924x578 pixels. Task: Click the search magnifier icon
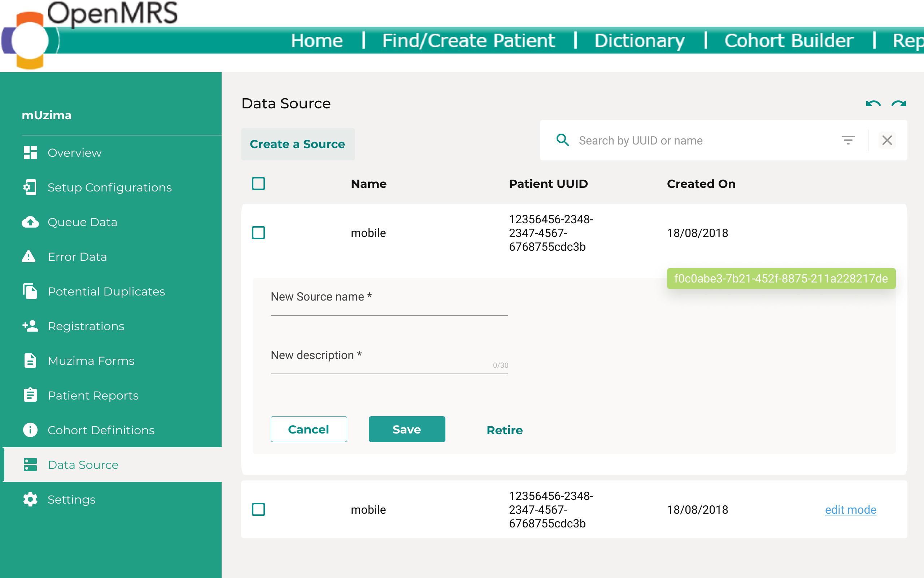563,140
